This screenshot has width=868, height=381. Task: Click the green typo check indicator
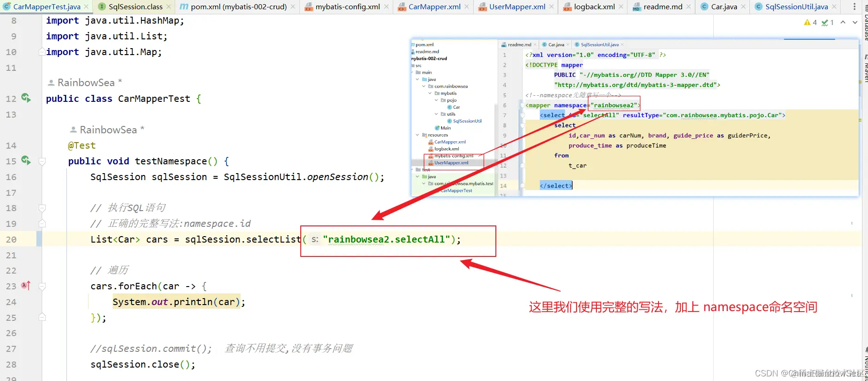pyautogui.click(x=828, y=22)
